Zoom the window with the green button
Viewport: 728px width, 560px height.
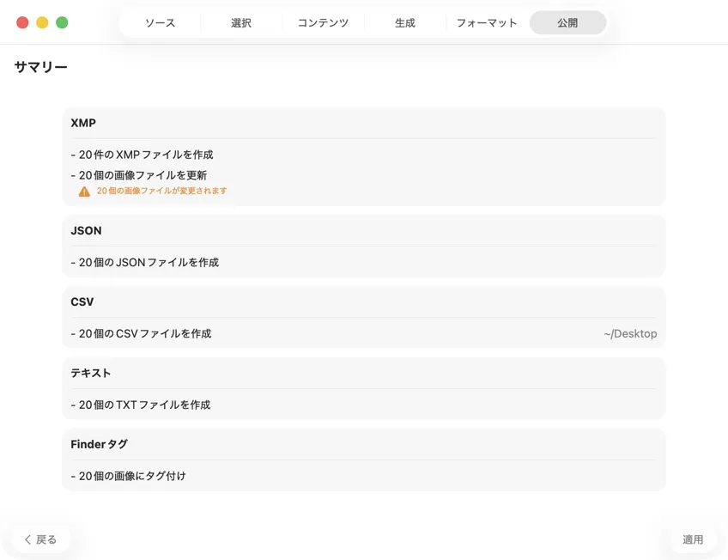pos(62,22)
